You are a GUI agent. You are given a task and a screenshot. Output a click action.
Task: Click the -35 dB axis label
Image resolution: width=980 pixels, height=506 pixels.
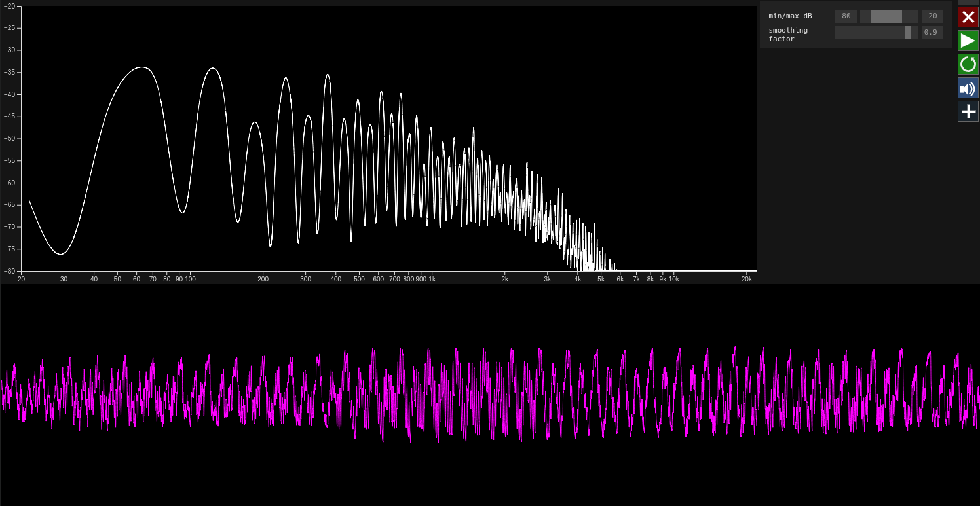(9, 72)
